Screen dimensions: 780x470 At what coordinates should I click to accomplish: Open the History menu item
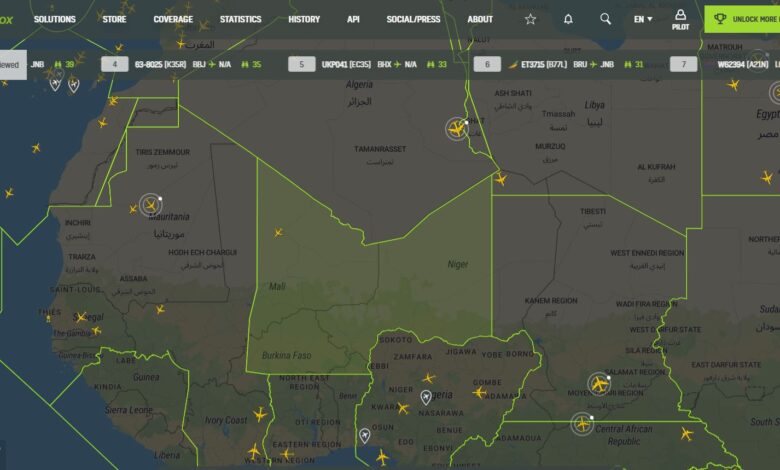click(x=304, y=19)
